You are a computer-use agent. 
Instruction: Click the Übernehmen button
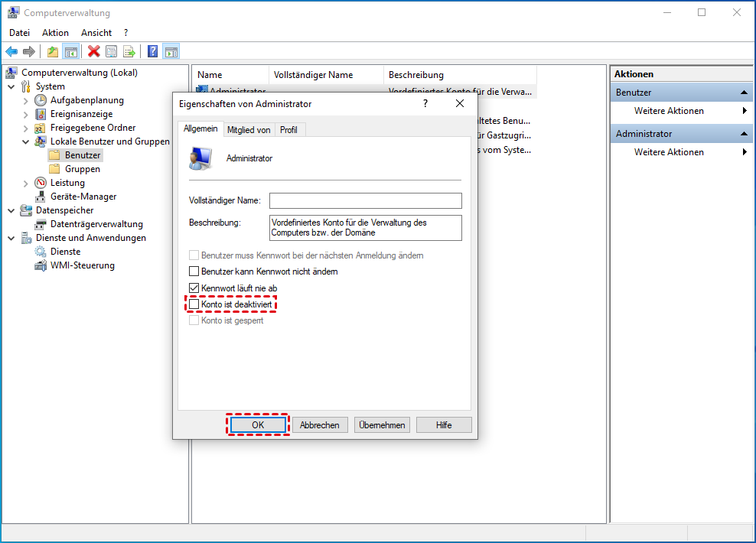coord(382,425)
